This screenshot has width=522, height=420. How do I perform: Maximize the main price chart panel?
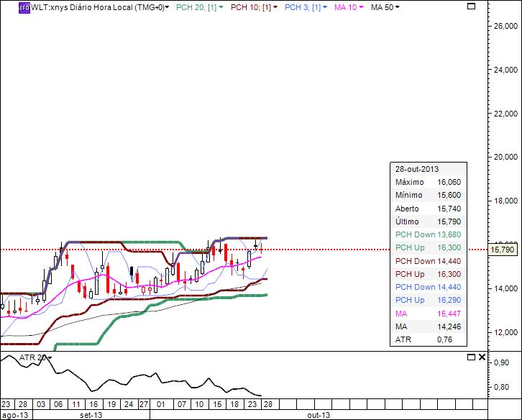pyautogui.click(x=471, y=6)
